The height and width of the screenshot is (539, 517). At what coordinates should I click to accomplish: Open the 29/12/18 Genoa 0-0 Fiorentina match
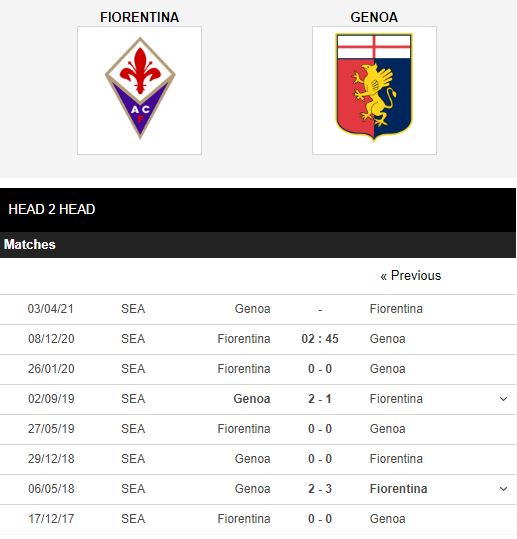coord(258,459)
